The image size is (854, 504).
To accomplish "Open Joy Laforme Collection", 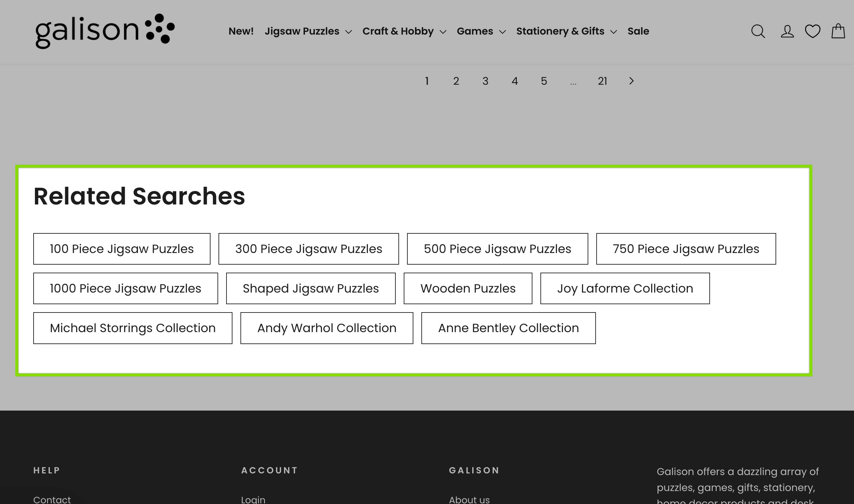I will pyautogui.click(x=625, y=288).
